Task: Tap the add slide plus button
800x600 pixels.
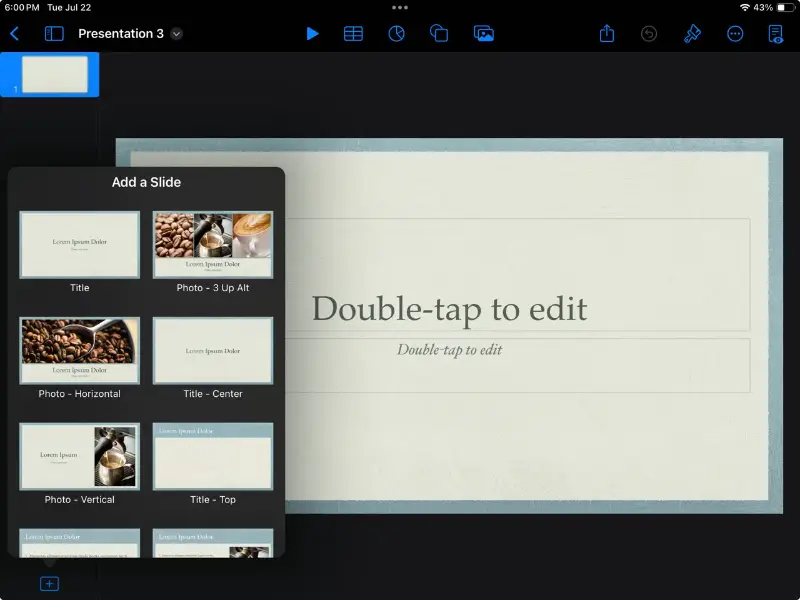Action: [x=49, y=583]
